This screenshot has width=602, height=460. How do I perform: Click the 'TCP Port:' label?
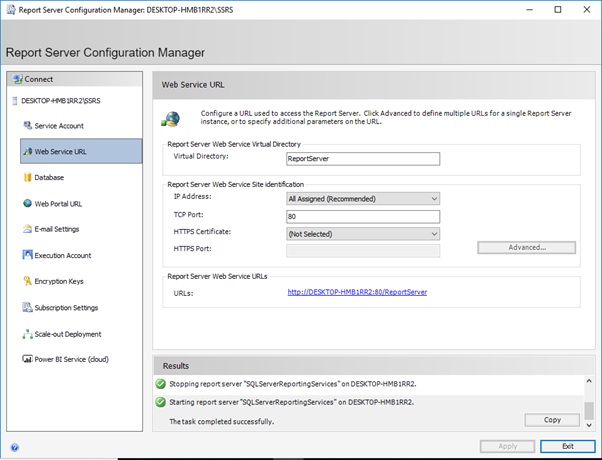[x=189, y=214]
